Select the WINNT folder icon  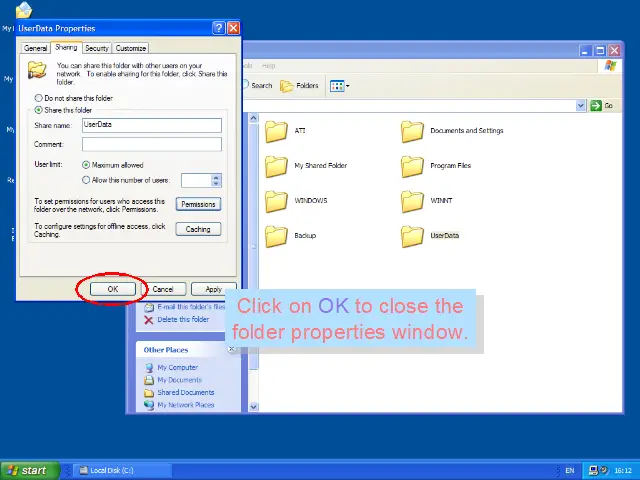tap(412, 202)
